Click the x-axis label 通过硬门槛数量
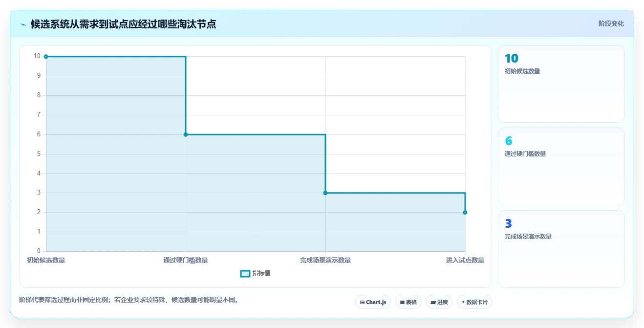 [x=186, y=260]
